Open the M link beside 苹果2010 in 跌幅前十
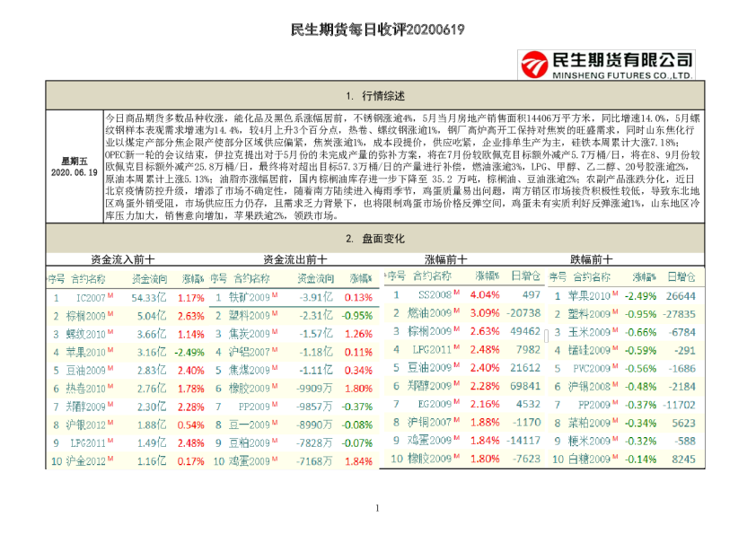Viewport: 756px width, 534px height. (616, 294)
